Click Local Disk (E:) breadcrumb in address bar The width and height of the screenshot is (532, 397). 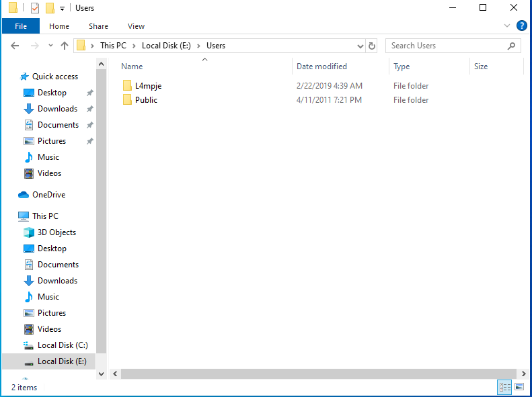(x=166, y=46)
